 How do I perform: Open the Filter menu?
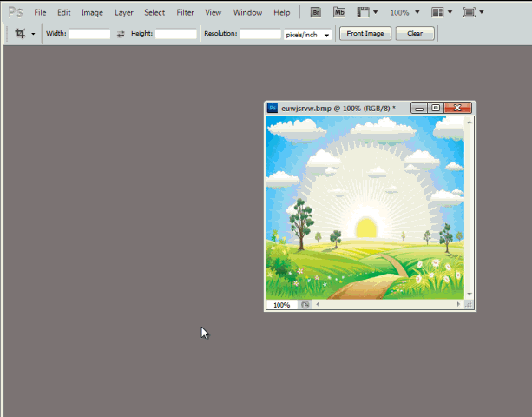coord(185,13)
